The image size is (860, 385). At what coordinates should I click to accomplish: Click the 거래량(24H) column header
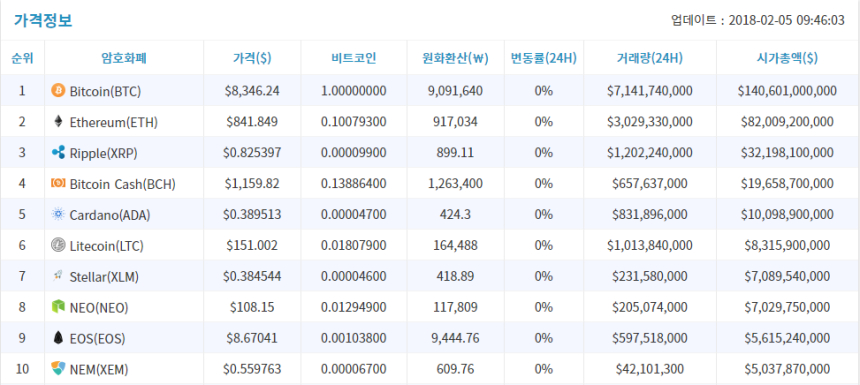650,58
